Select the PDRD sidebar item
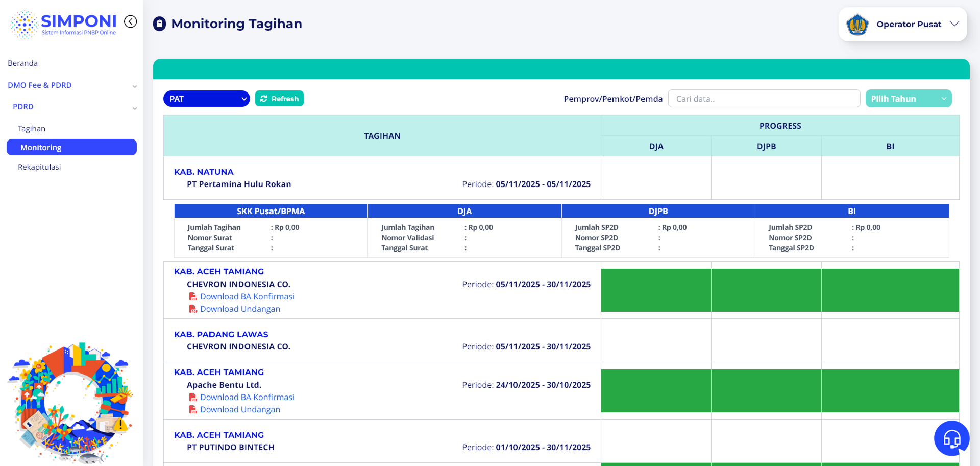This screenshot has height=466, width=980. [x=23, y=107]
